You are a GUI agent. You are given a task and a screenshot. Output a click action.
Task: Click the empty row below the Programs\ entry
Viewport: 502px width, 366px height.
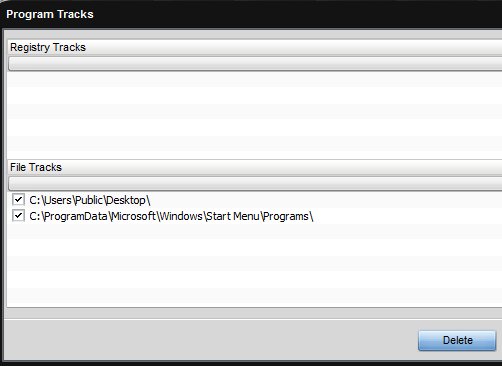pos(255,232)
